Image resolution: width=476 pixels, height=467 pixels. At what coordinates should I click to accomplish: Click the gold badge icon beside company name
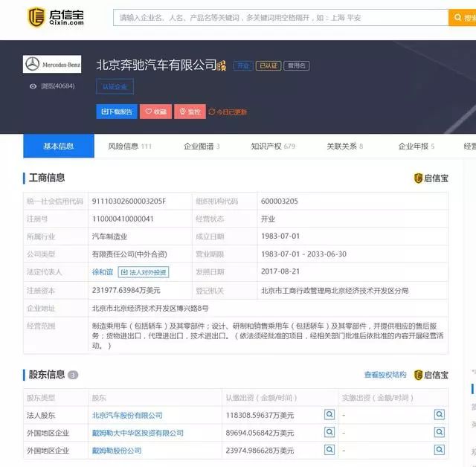[222, 65]
